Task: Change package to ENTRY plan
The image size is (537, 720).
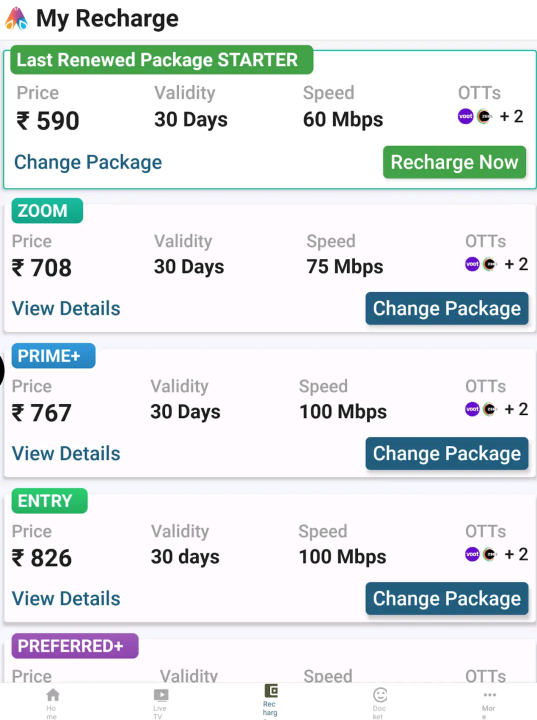Action: (x=447, y=598)
